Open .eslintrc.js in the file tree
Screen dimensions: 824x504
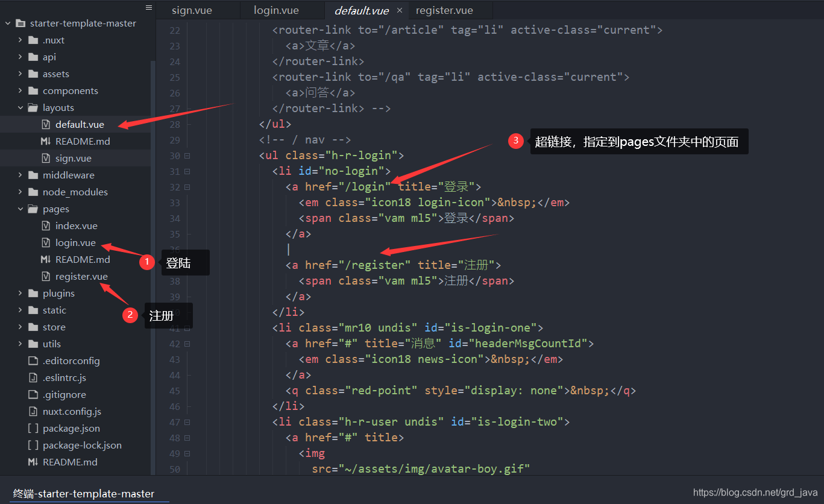[64, 378]
